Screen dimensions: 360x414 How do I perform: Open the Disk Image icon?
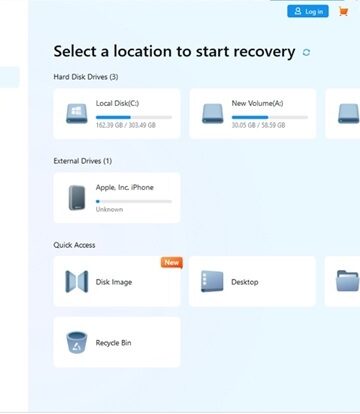(77, 282)
